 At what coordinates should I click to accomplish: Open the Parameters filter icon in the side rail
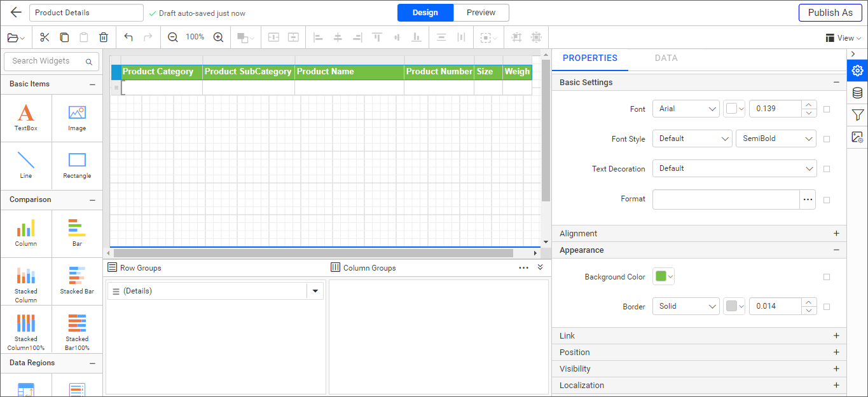[x=857, y=115]
